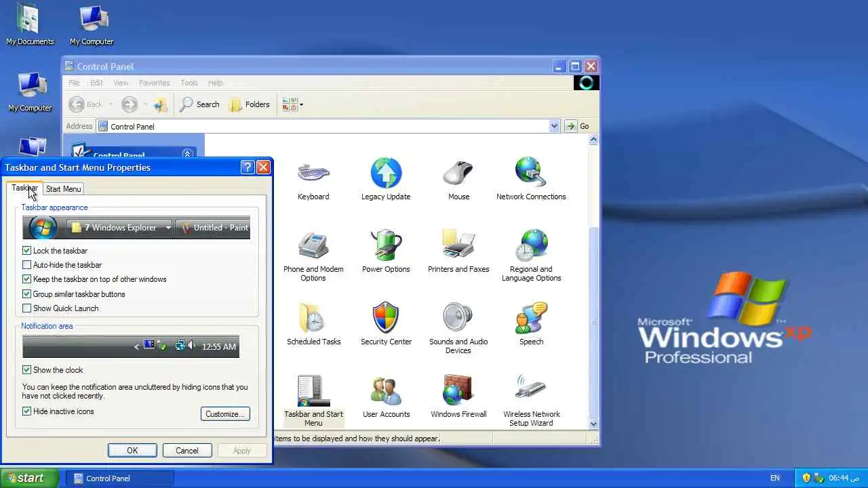Screen dimensions: 868x488
Task: Open the address bar dropdown arrow
Action: 554,126
